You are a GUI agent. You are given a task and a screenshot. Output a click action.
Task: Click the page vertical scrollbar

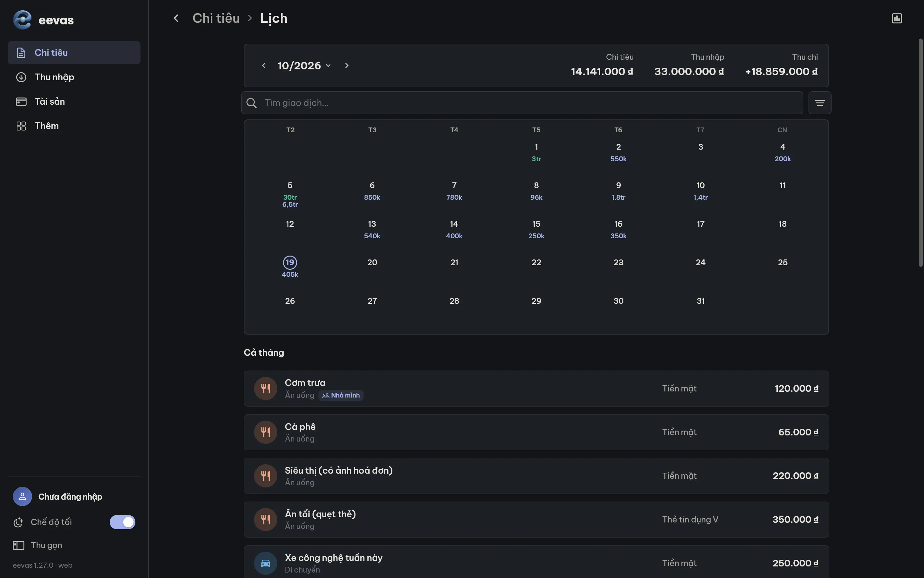pos(920,152)
